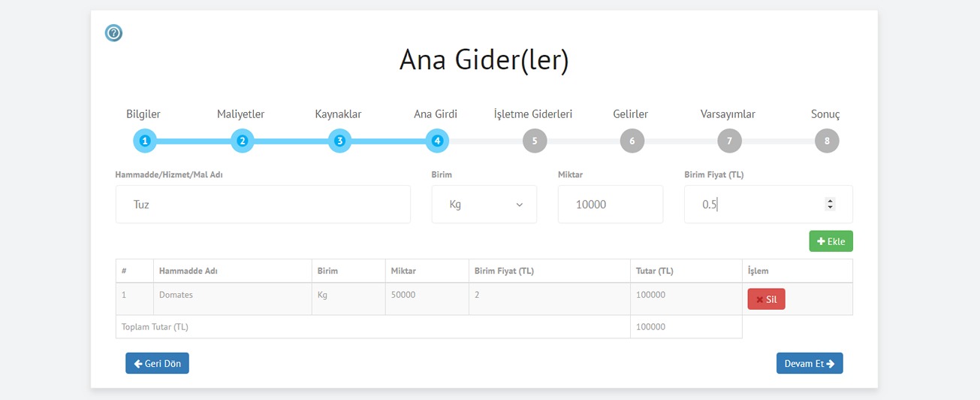Continue with Devam Et button
The width and height of the screenshot is (980, 400).
[x=810, y=363]
